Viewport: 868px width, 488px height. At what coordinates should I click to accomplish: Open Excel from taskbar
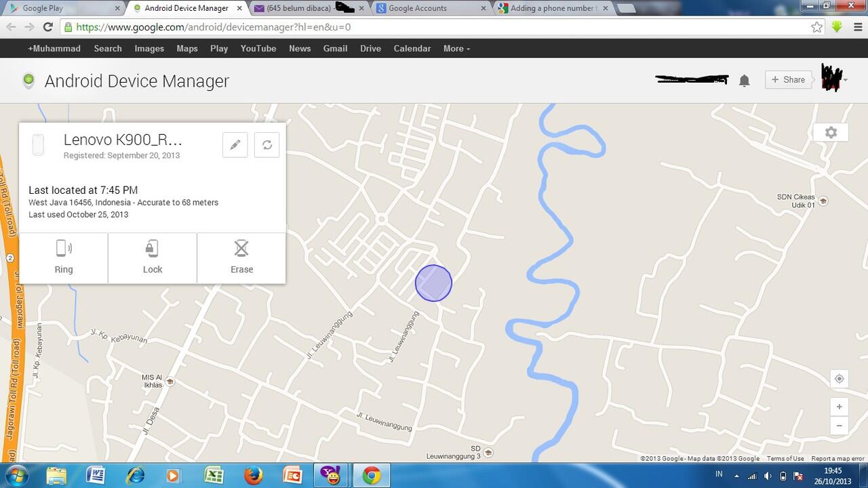[x=214, y=476]
